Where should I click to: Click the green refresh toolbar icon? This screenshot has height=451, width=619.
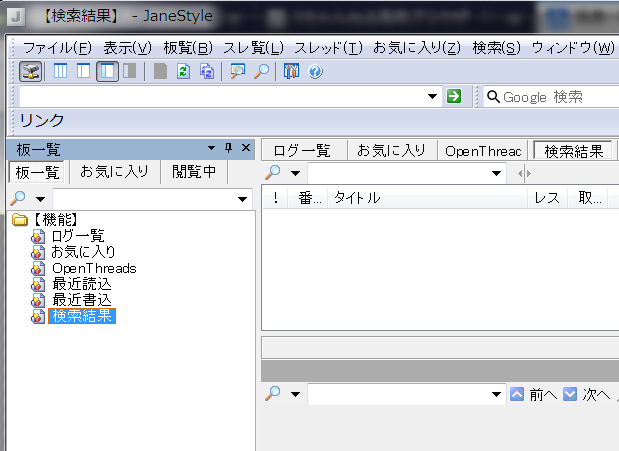[x=183, y=71]
